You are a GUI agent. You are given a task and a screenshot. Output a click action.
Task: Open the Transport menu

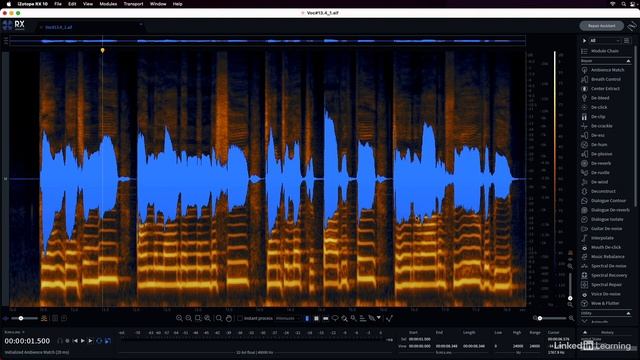point(133,4)
